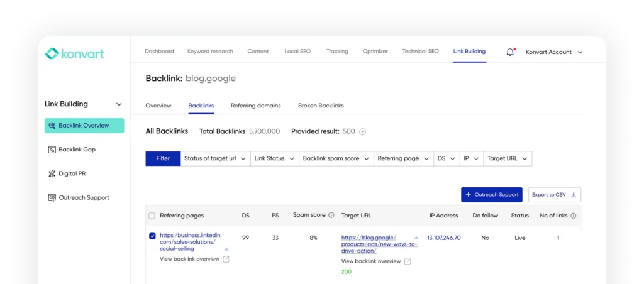Viewport: 644px width, 284px height.
Task: Open the Optimizer menu item
Action: 375,52
